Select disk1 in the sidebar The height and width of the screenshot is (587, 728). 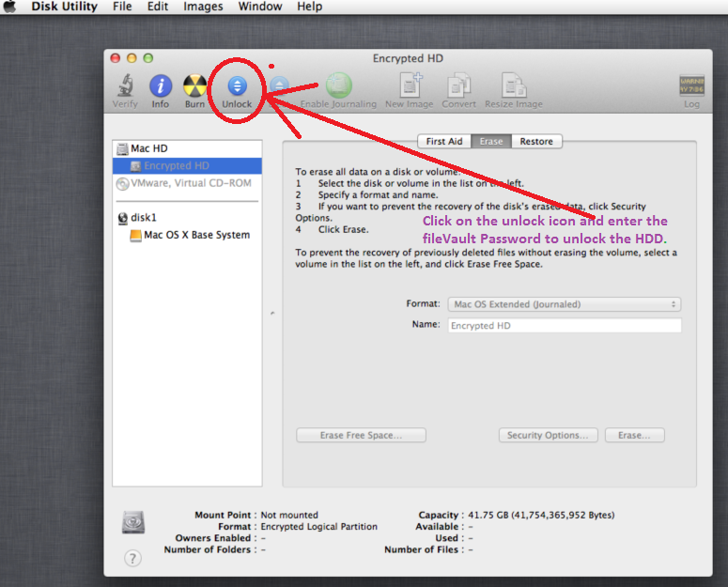pyautogui.click(x=187, y=218)
